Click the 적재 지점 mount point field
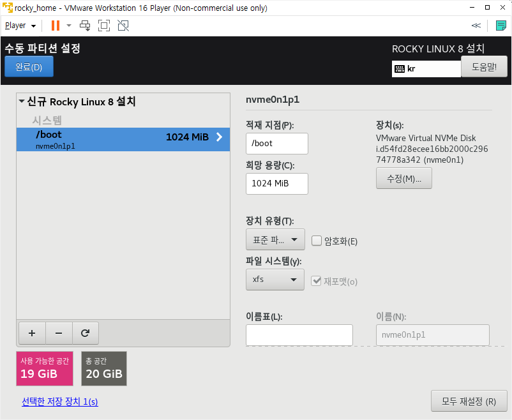Image resolution: width=512 pixels, height=420 pixels. point(277,144)
